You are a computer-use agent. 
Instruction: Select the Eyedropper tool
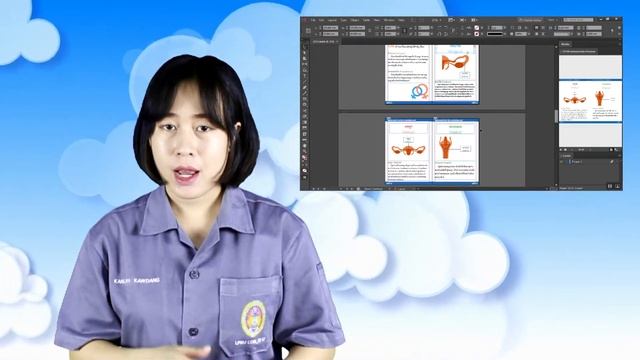point(305,140)
